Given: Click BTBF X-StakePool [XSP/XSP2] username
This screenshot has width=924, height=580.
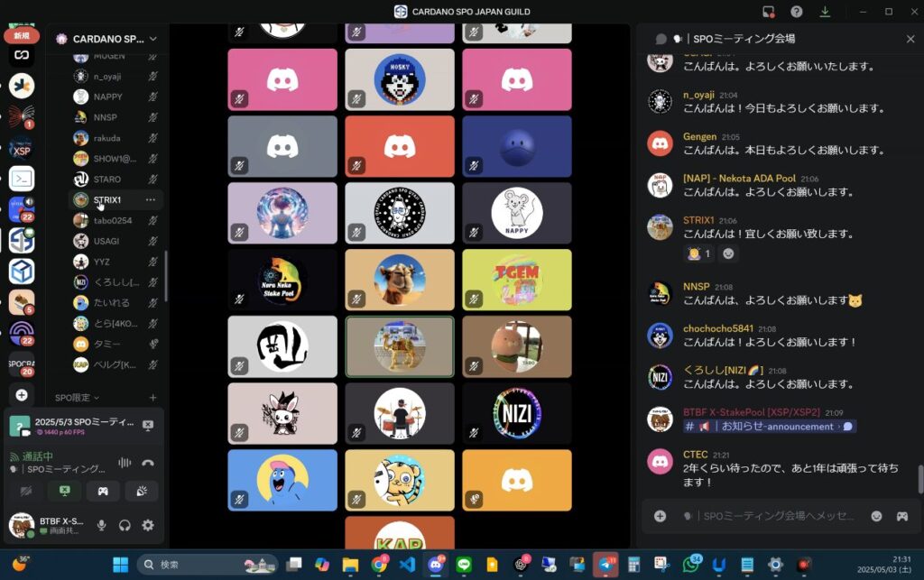Looking at the screenshot, I should [x=752, y=412].
